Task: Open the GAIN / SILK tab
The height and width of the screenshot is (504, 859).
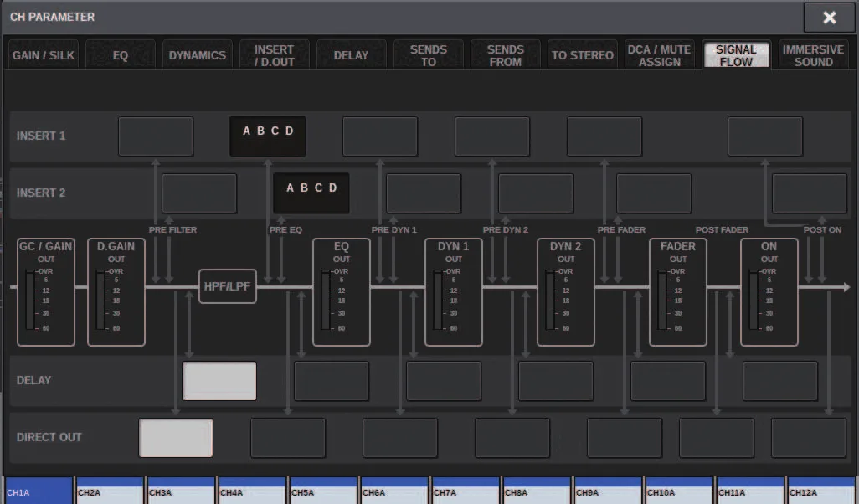Action: point(44,55)
